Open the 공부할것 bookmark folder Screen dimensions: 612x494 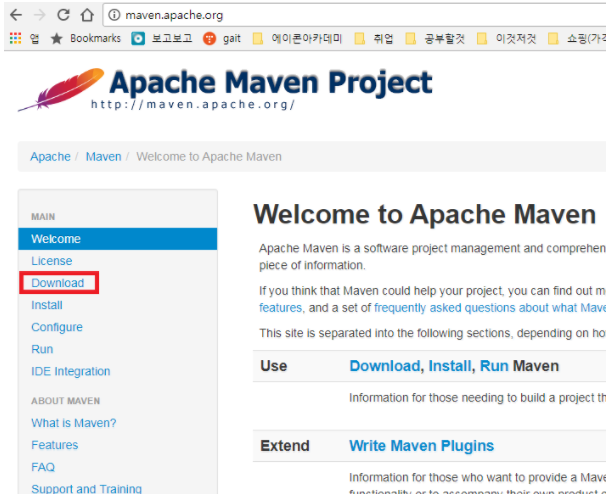tap(435, 38)
